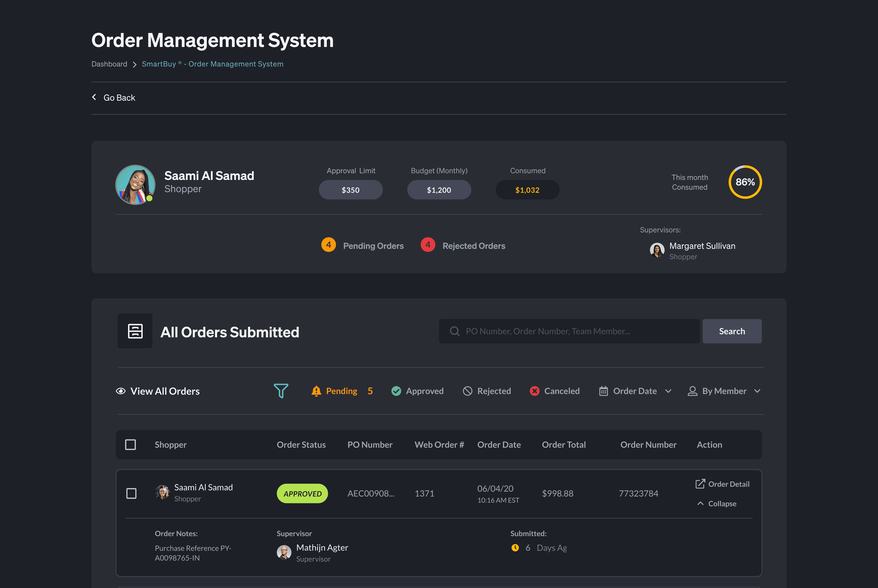The image size is (878, 588).
Task: Select the filter funnel icon
Action: click(281, 391)
